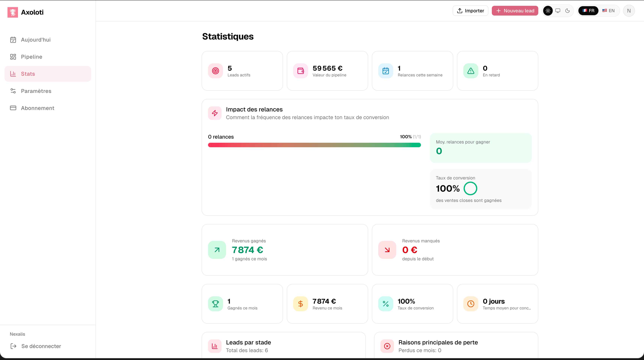The height and width of the screenshot is (360, 644).
Task: Click the 59 565 € pipeline value
Action: coord(327,68)
